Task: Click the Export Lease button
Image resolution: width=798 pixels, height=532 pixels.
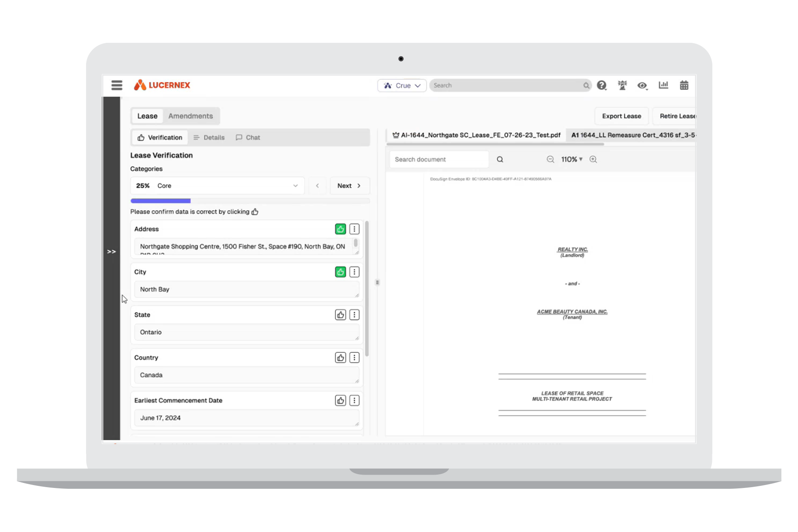Action: click(x=621, y=116)
